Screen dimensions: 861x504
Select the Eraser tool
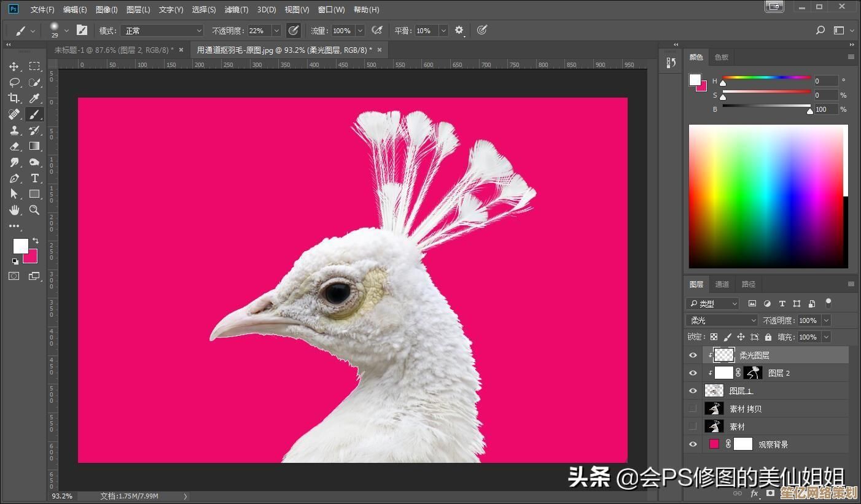(x=14, y=146)
